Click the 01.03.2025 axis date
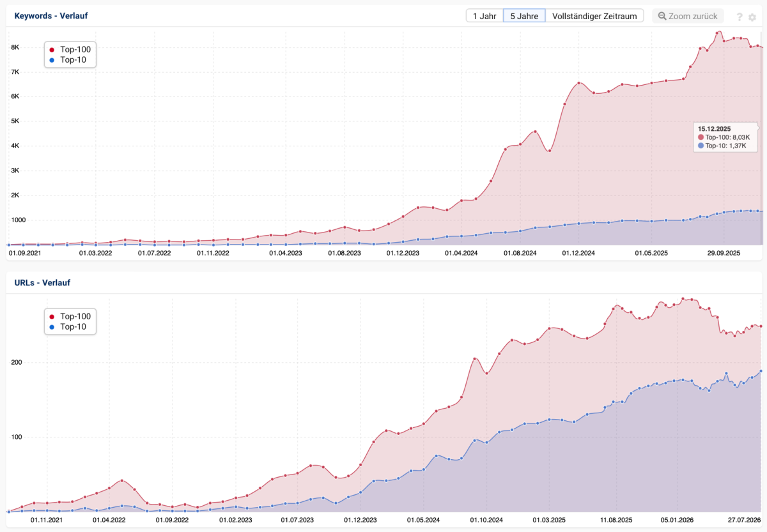767x532 pixels. [x=550, y=520]
